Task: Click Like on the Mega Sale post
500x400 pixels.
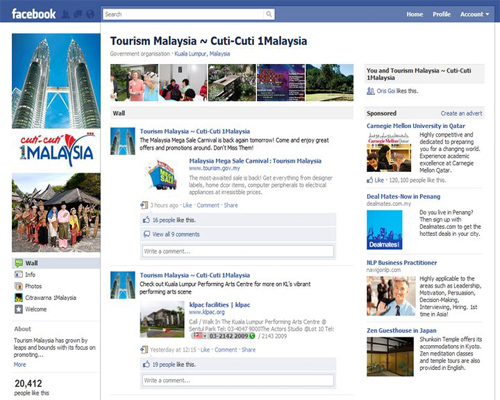Action: tap(187, 205)
